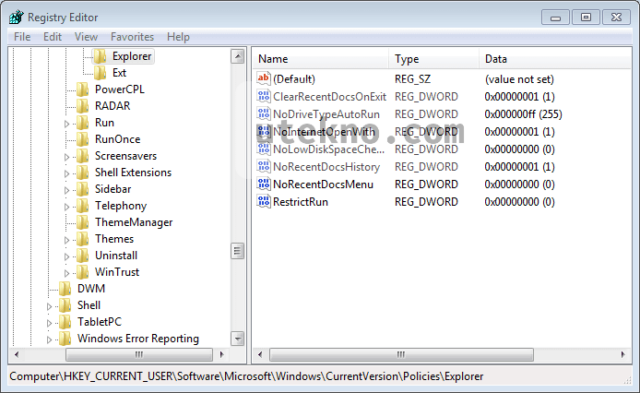Open the Favorites menu
Screen dimensions: 640x393
pyautogui.click(x=132, y=37)
